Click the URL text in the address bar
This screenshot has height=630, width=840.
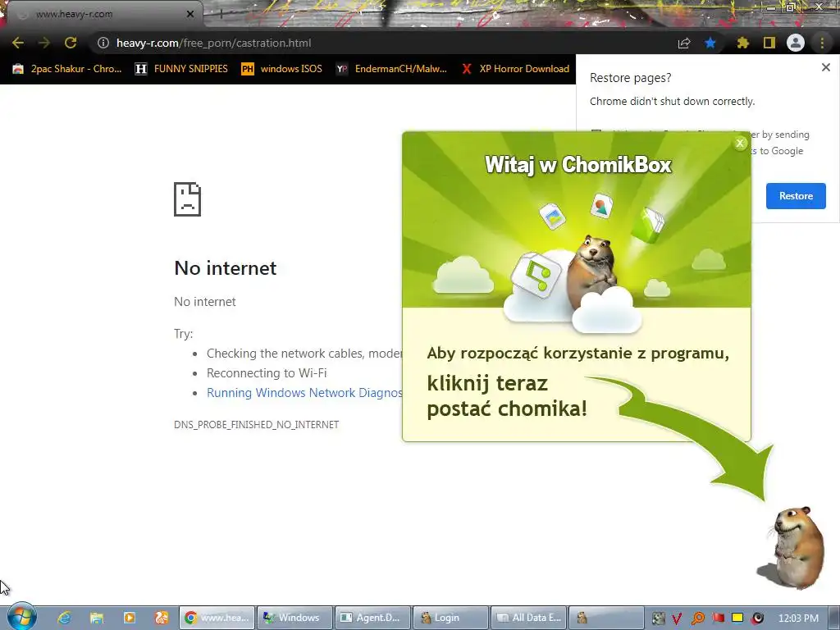[213, 43]
